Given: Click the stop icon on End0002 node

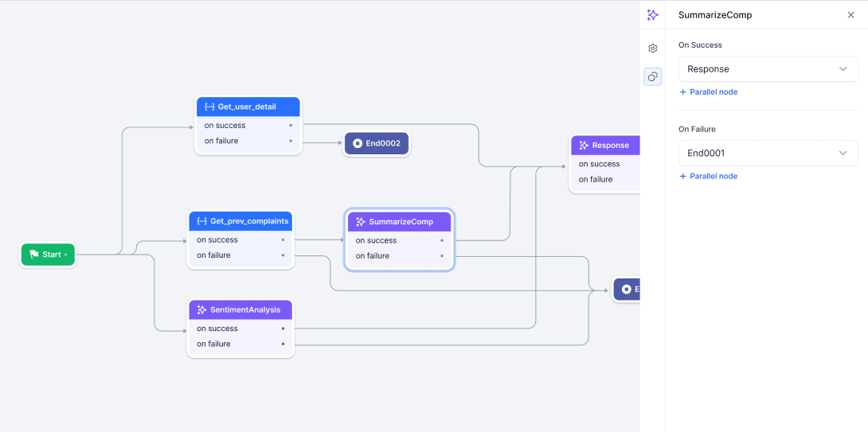Looking at the screenshot, I should click(358, 143).
